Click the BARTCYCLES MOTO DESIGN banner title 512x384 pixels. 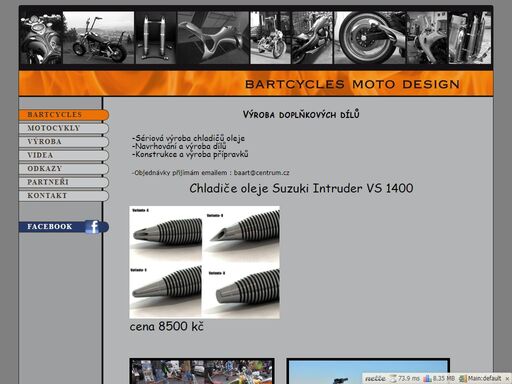(x=352, y=84)
